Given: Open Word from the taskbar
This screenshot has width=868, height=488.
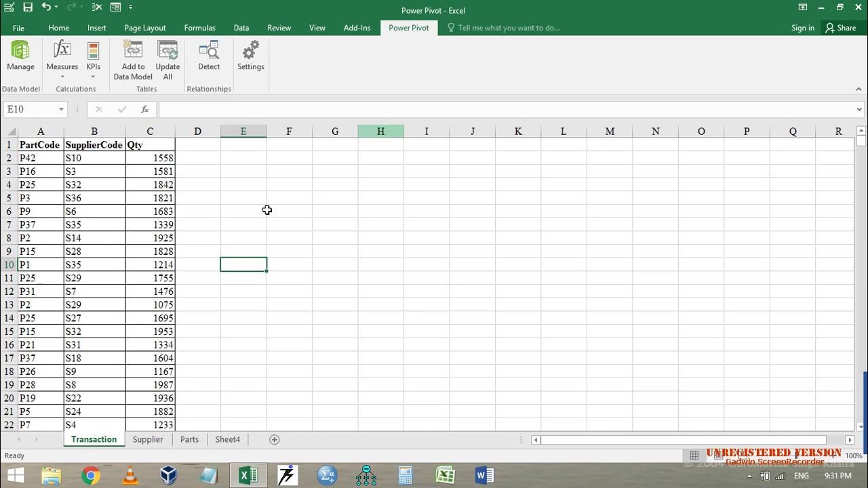Looking at the screenshot, I should tap(484, 476).
